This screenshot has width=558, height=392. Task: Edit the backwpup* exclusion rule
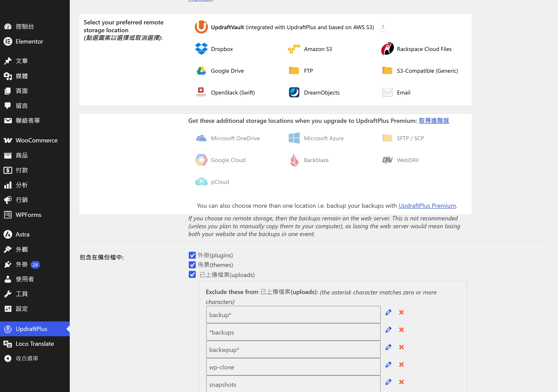tap(388, 347)
